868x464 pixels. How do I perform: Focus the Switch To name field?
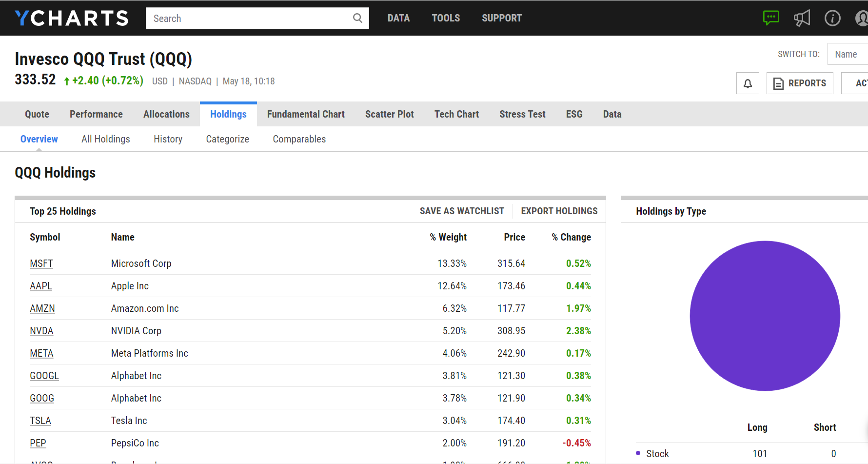click(x=848, y=54)
